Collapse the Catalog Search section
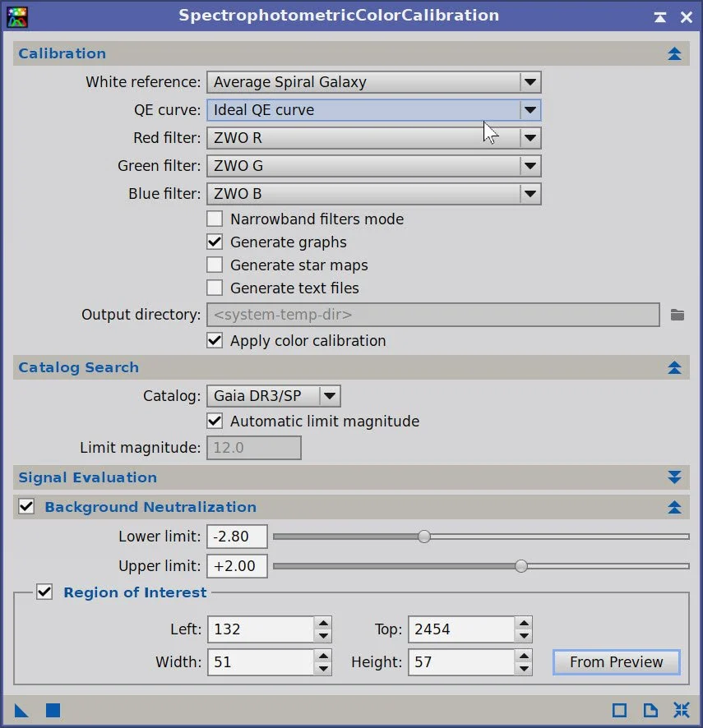Viewport: 703px width, 728px height. (x=674, y=368)
